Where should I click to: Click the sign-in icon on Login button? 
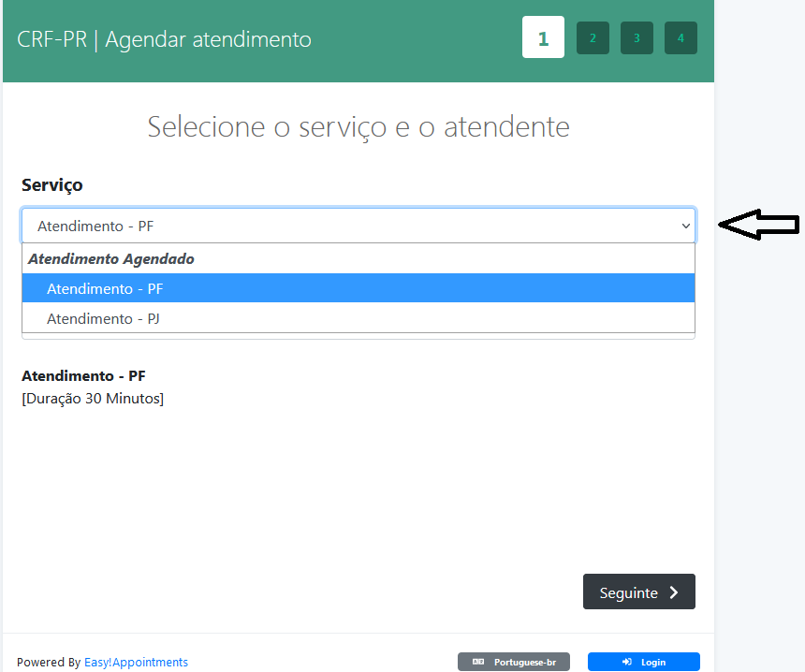[627, 662]
